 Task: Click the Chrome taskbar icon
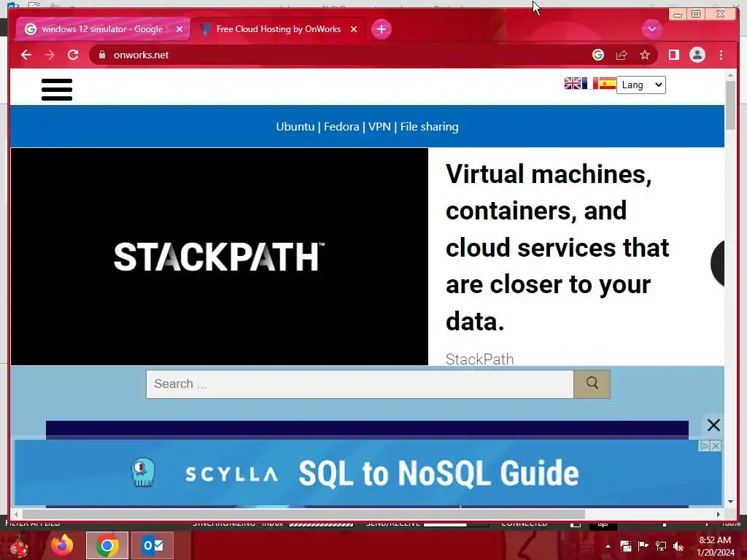(x=107, y=545)
